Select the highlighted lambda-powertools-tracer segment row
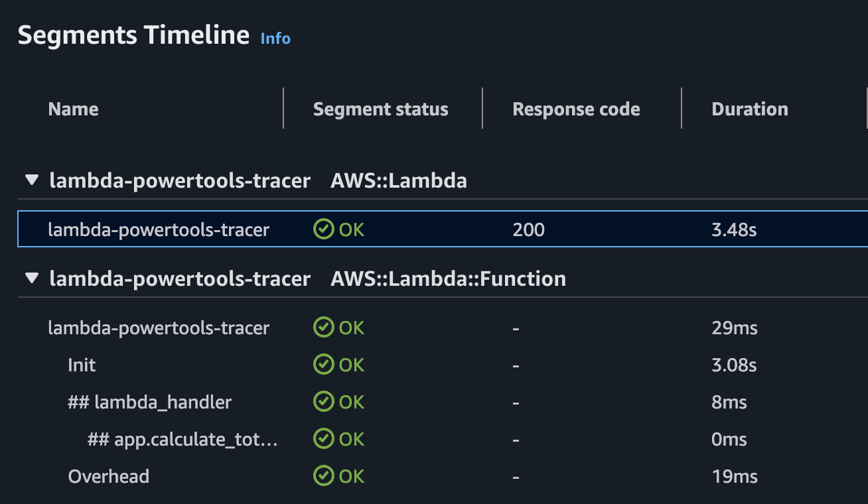Viewport: 868px width, 504px height. (x=158, y=229)
